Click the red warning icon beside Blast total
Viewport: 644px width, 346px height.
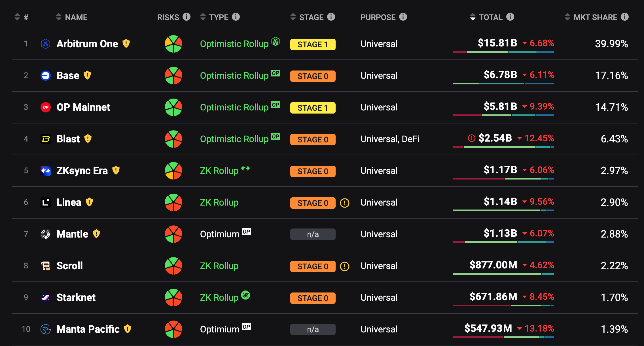[x=471, y=138]
